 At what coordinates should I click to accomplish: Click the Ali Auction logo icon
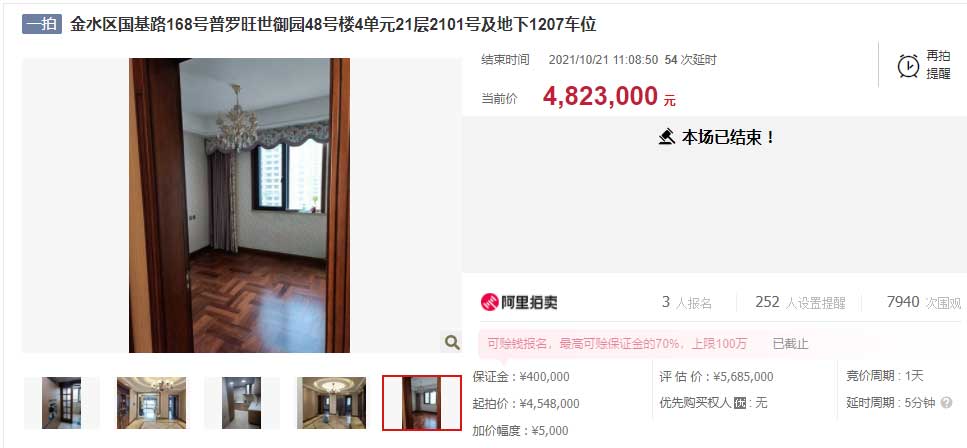pos(490,302)
